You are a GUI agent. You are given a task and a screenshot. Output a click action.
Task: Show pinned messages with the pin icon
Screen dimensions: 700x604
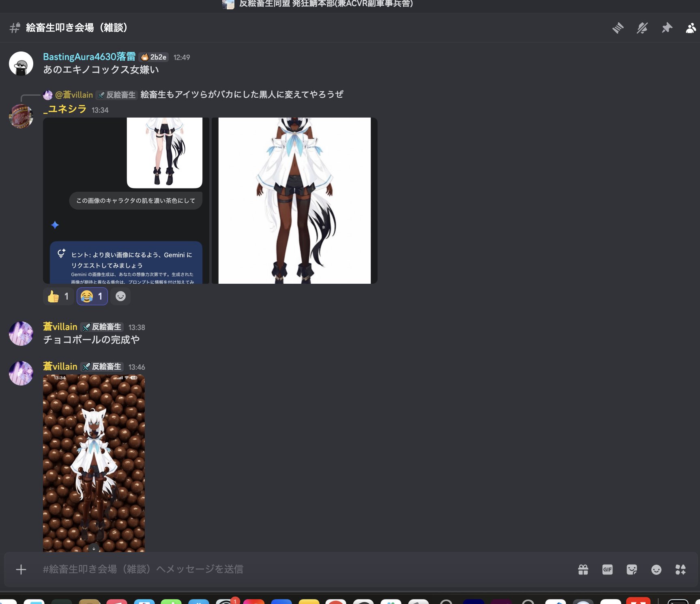(667, 28)
